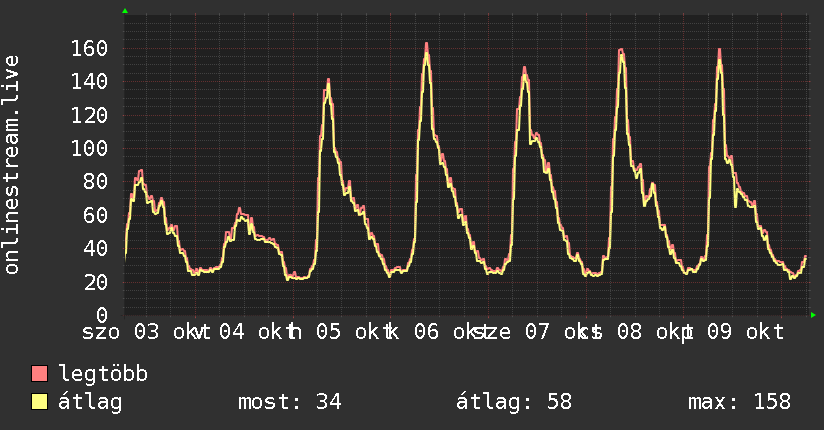Screen dimensions: 824x430
Task: Click the highest peak on 06 okt
Action: pos(427,44)
